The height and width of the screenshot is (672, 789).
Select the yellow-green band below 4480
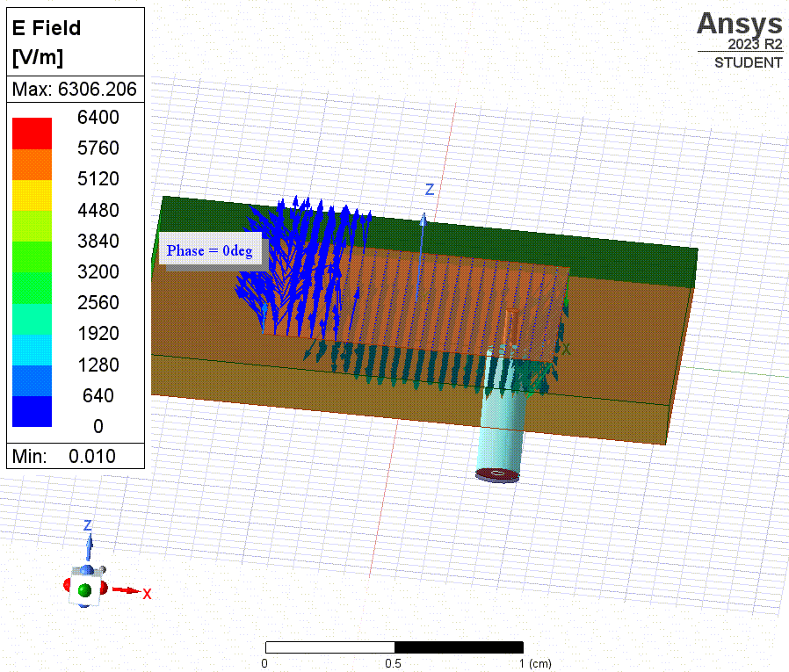point(33,227)
